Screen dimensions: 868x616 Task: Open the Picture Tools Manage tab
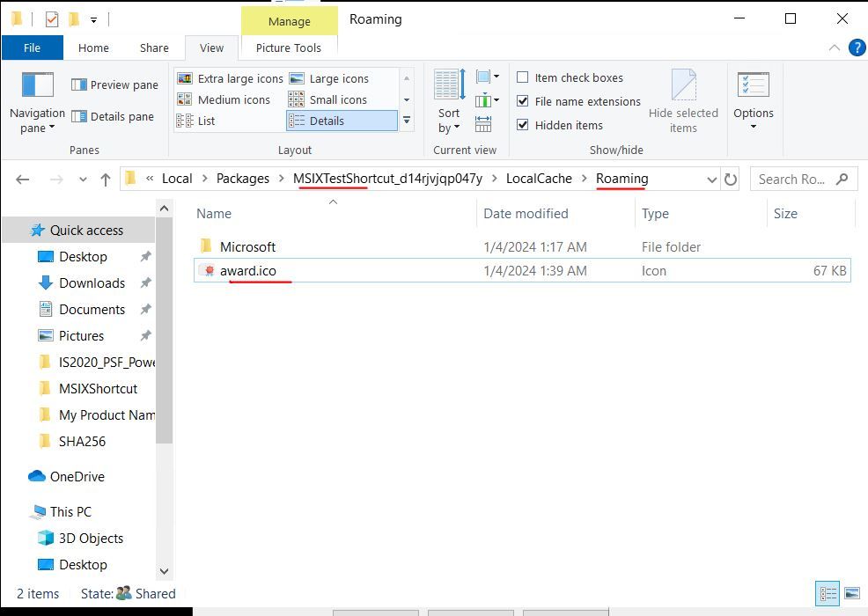[290, 19]
